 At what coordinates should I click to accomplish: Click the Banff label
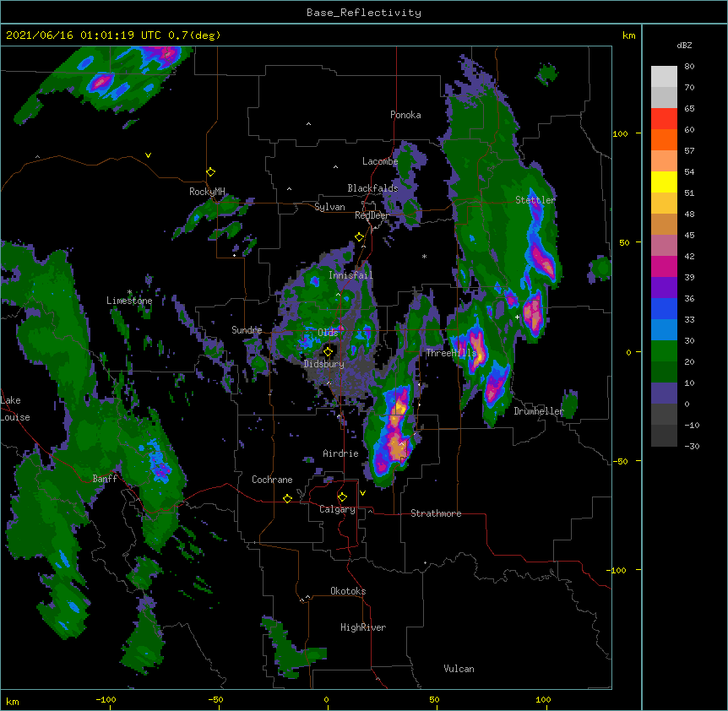coord(105,479)
